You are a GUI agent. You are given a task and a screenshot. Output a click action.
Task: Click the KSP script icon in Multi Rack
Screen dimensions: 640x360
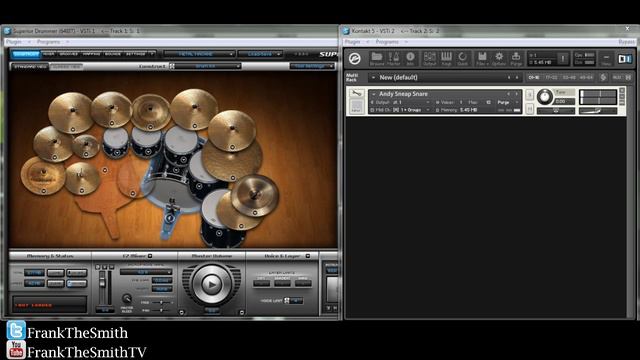pos(603,77)
